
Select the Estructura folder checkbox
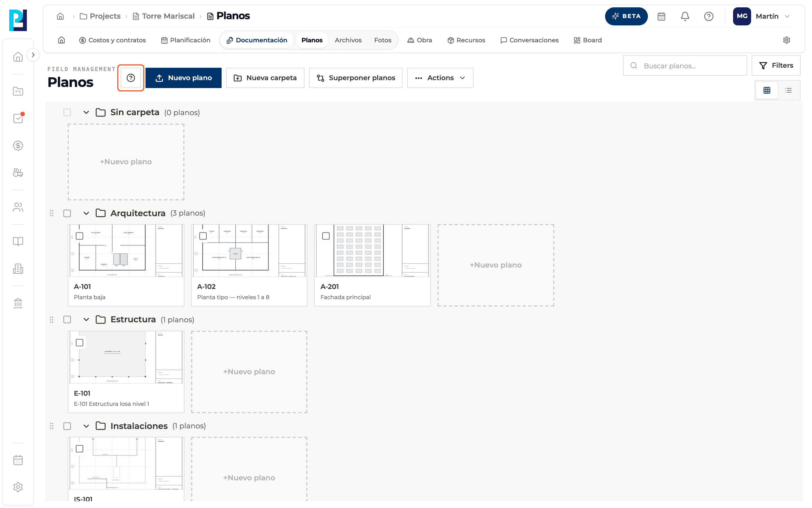point(67,319)
